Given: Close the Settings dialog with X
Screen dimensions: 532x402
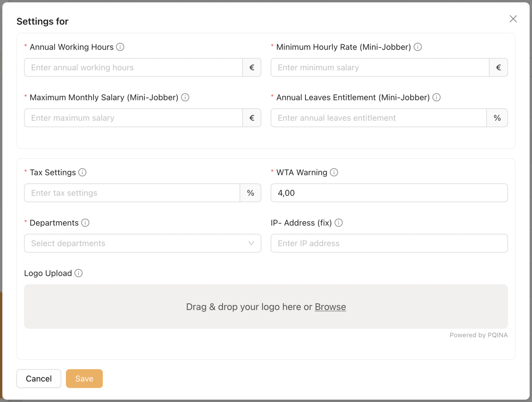Looking at the screenshot, I should click(x=513, y=19).
